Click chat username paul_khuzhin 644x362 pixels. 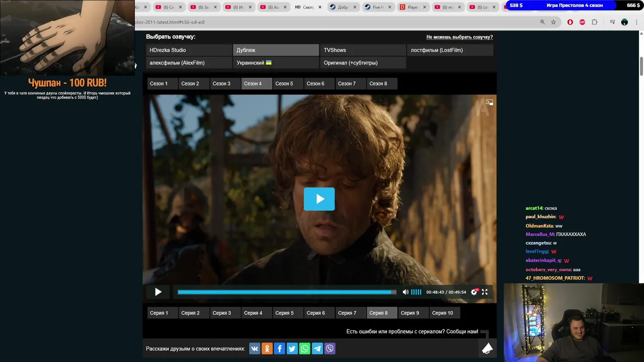[540, 217]
